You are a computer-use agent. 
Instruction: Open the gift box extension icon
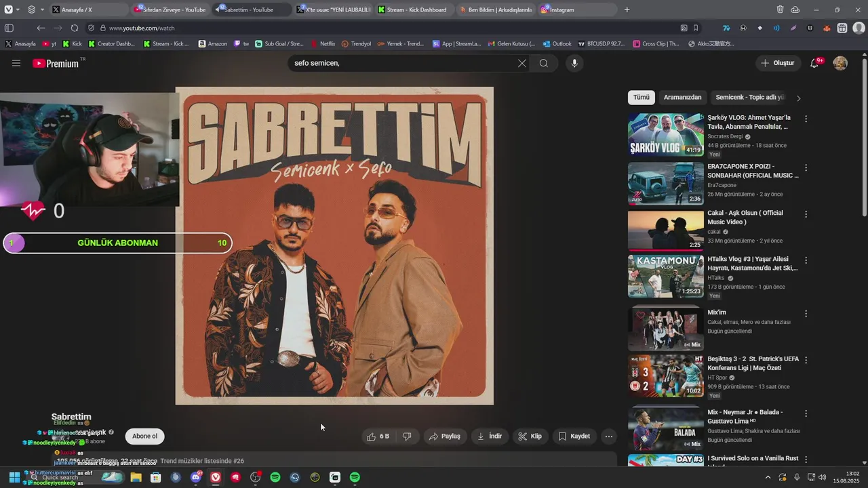pyautogui.click(x=842, y=28)
